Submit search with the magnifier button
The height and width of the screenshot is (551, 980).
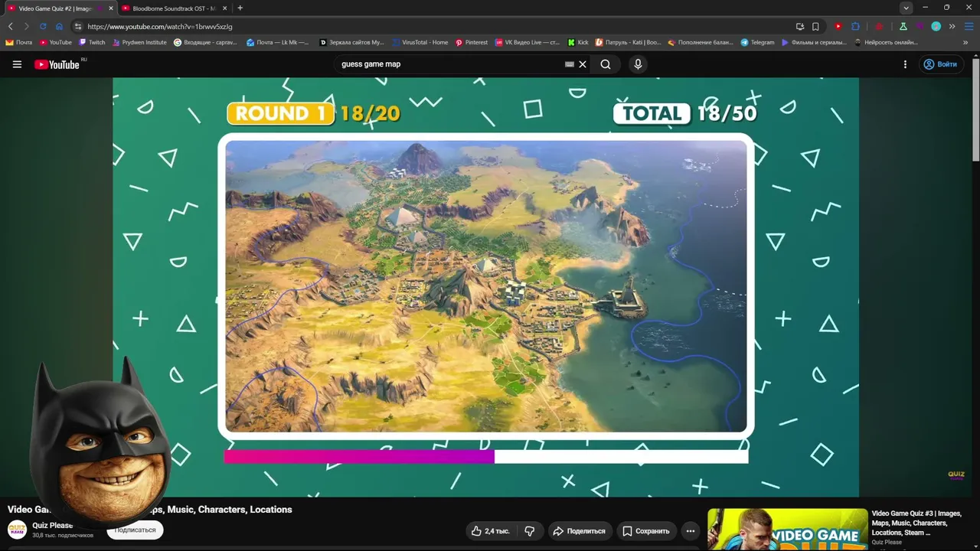[x=606, y=64]
